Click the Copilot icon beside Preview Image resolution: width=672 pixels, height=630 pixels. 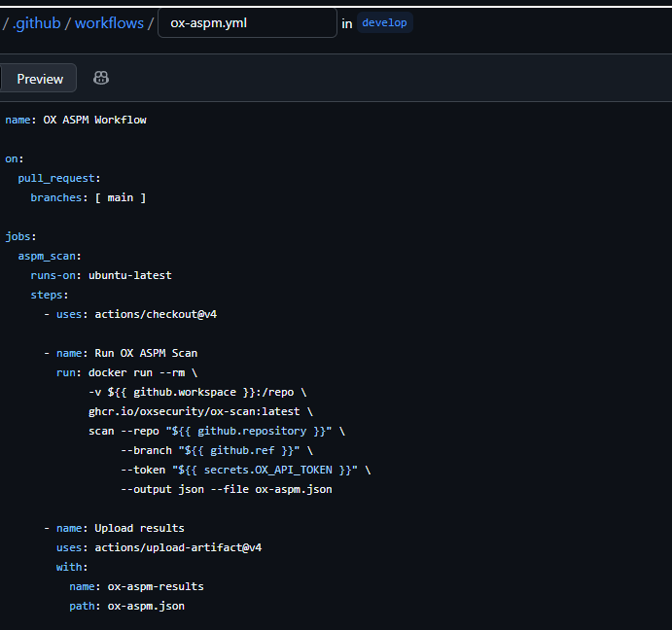point(101,78)
